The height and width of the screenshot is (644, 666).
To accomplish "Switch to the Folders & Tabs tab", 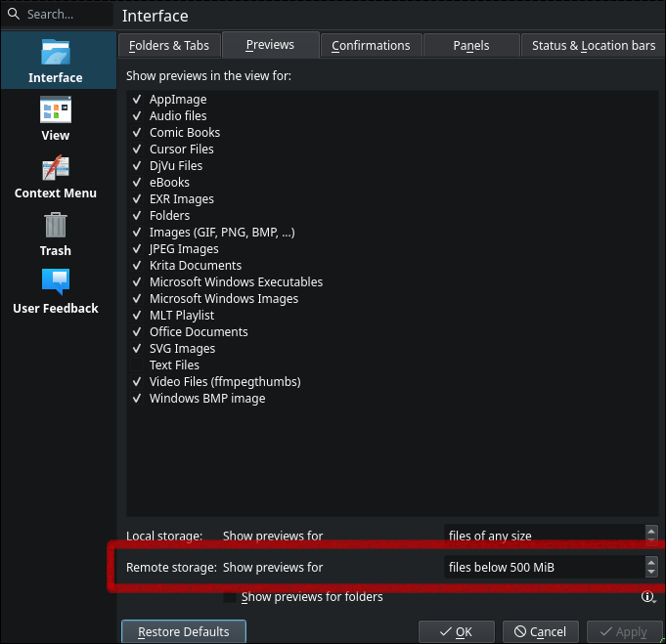I will pyautogui.click(x=169, y=46).
